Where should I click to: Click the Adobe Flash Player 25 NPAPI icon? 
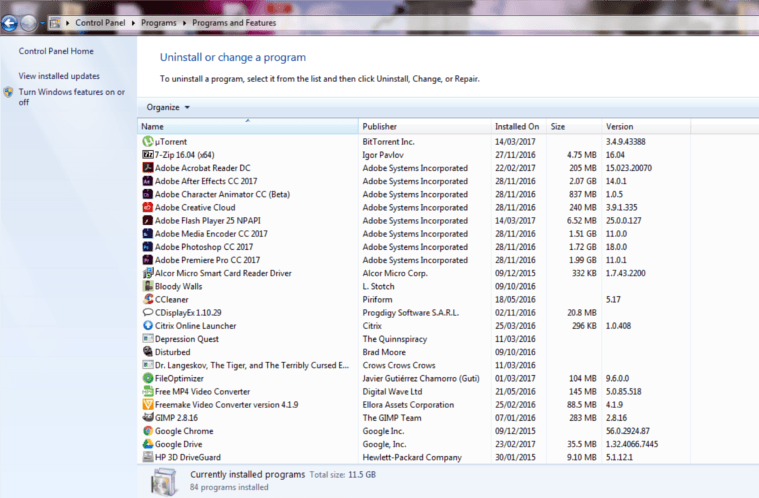point(148,220)
